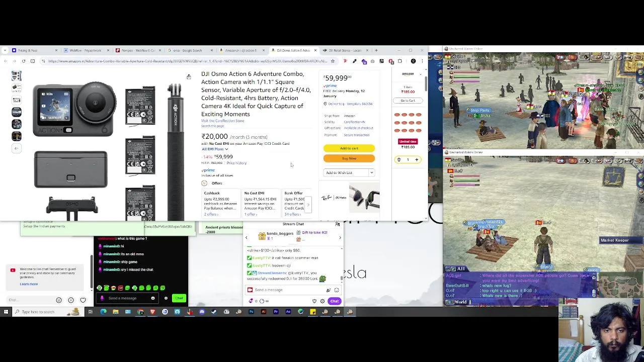
Task: Open the emoji picker in YouTube live chat
Action: [59, 300]
